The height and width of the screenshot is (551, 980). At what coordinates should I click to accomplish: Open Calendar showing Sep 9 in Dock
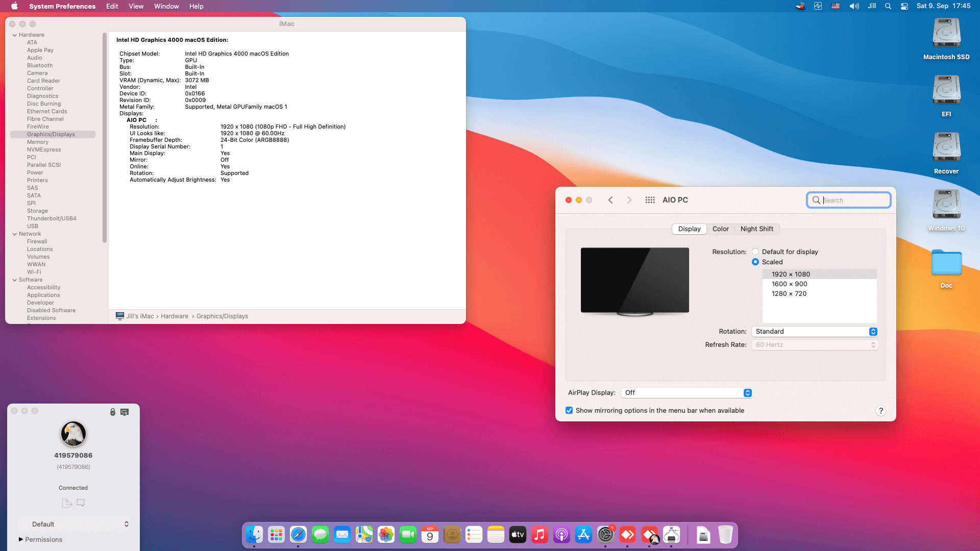430,535
